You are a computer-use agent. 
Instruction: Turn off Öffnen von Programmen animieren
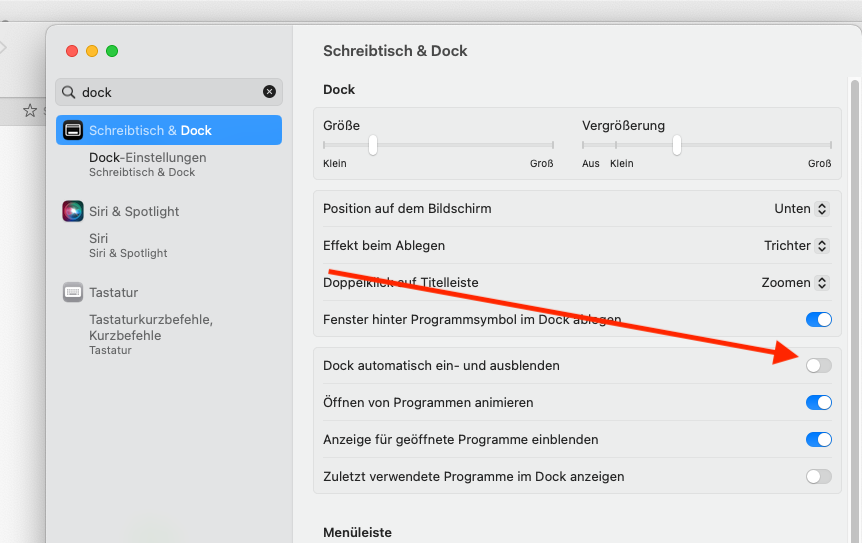819,402
